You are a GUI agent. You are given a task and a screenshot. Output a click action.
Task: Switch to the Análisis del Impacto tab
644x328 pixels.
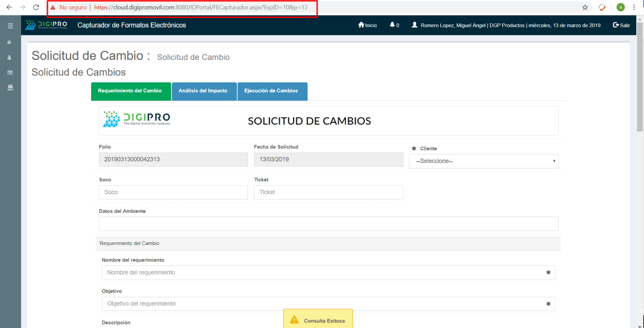(203, 91)
